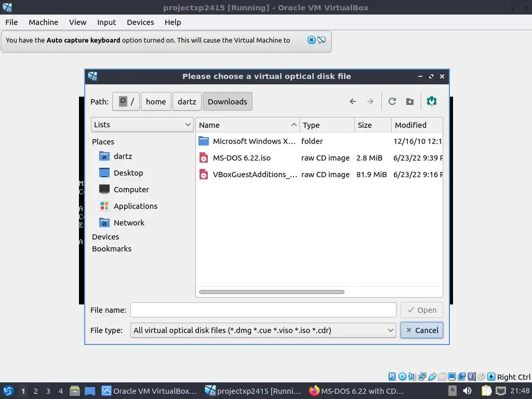
Task: Click the File name input field
Action: (x=263, y=310)
